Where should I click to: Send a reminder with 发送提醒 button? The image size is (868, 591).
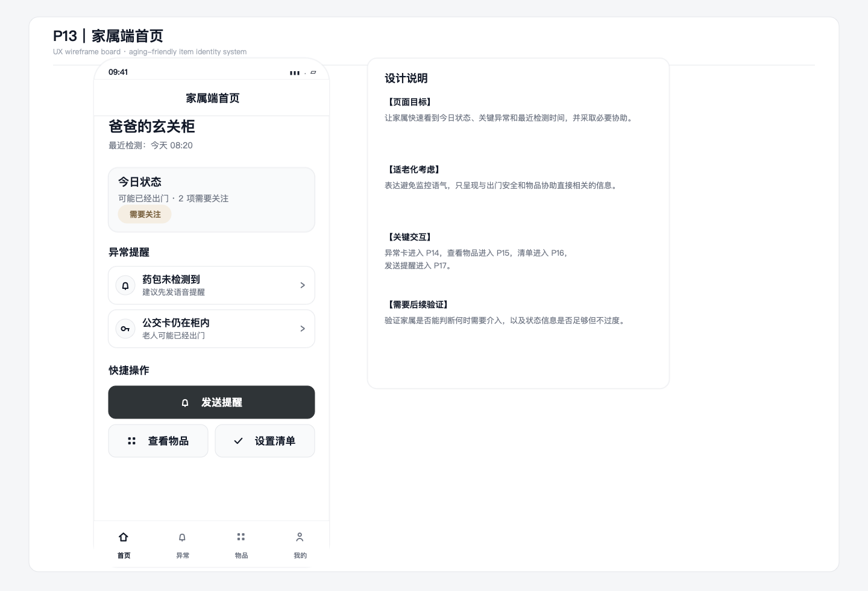(x=212, y=402)
